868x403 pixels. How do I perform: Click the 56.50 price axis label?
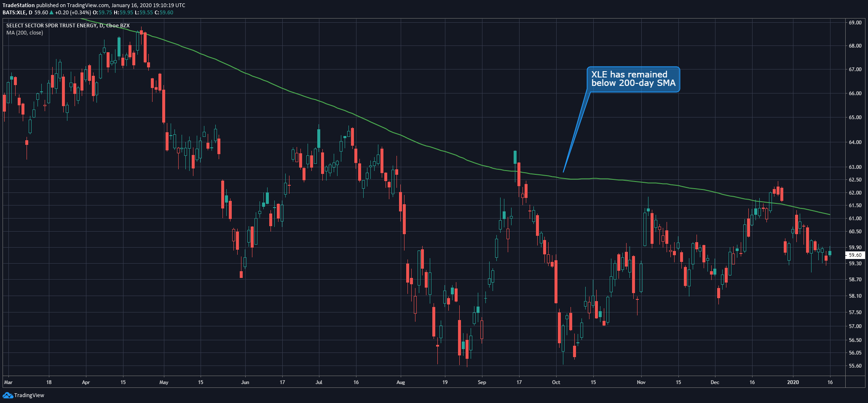coord(855,340)
